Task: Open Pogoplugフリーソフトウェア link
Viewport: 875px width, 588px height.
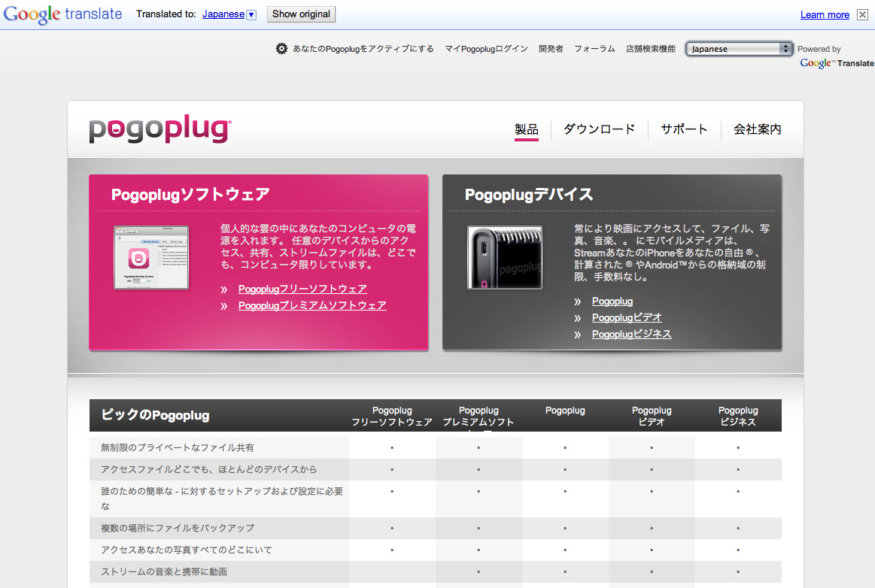Action: point(302,289)
